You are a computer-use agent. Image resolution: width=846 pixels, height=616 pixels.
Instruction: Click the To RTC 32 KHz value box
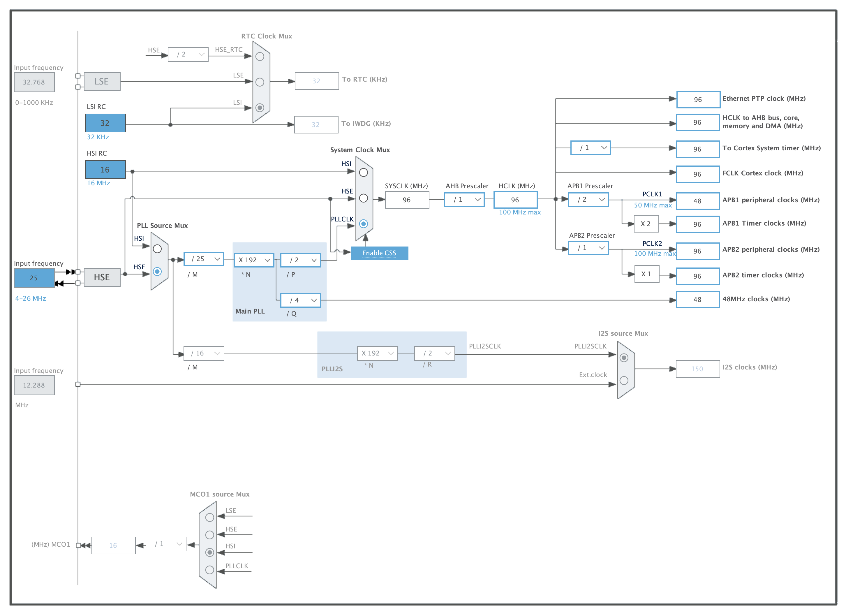click(x=317, y=81)
